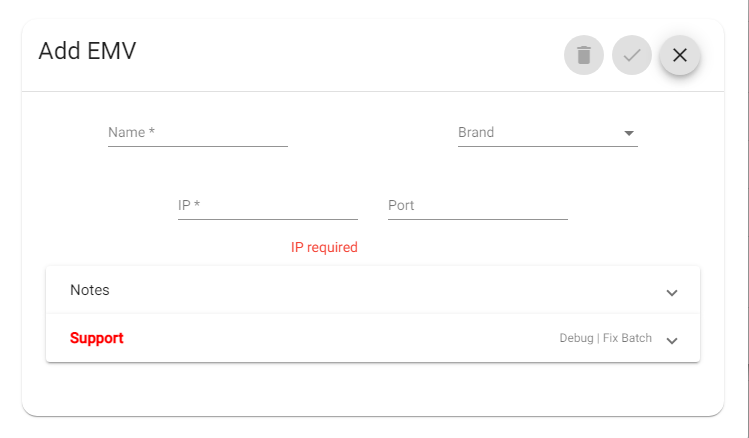
Task: Close the Add EMV dialog
Action: [x=680, y=55]
